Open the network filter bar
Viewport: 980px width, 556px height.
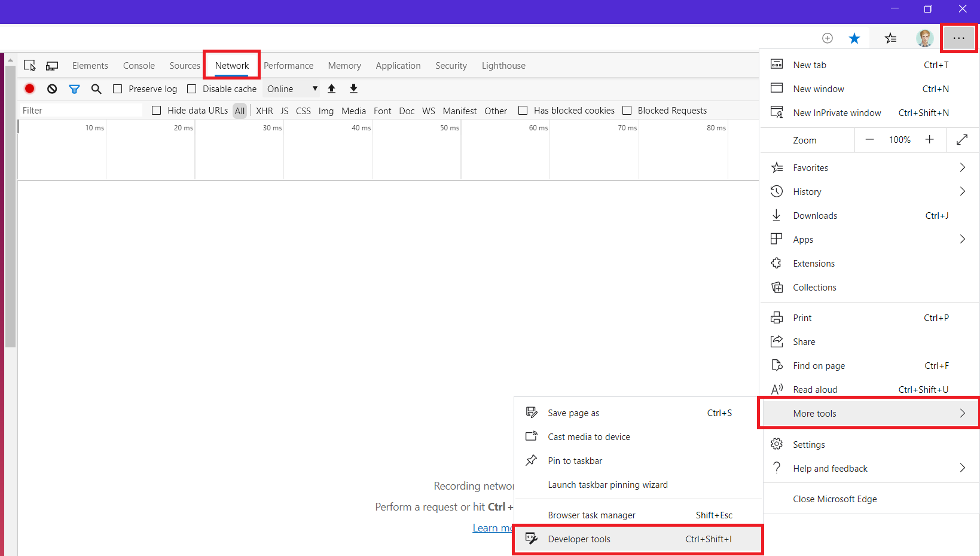click(74, 88)
